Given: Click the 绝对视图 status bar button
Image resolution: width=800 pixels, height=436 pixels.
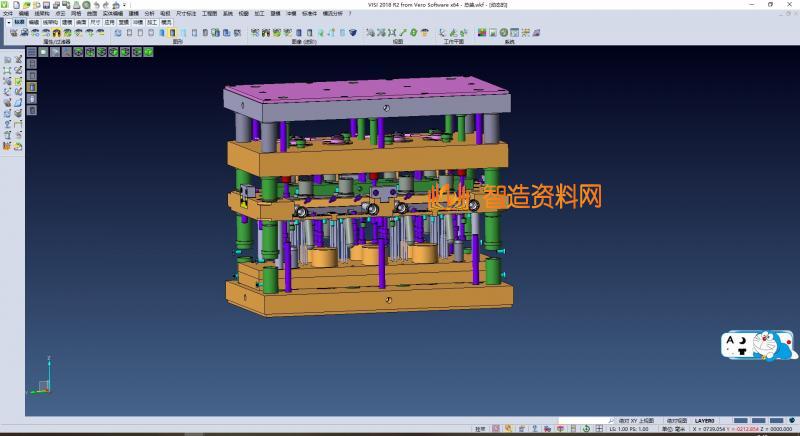Looking at the screenshot, I should pyautogui.click(x=677, y=421).
